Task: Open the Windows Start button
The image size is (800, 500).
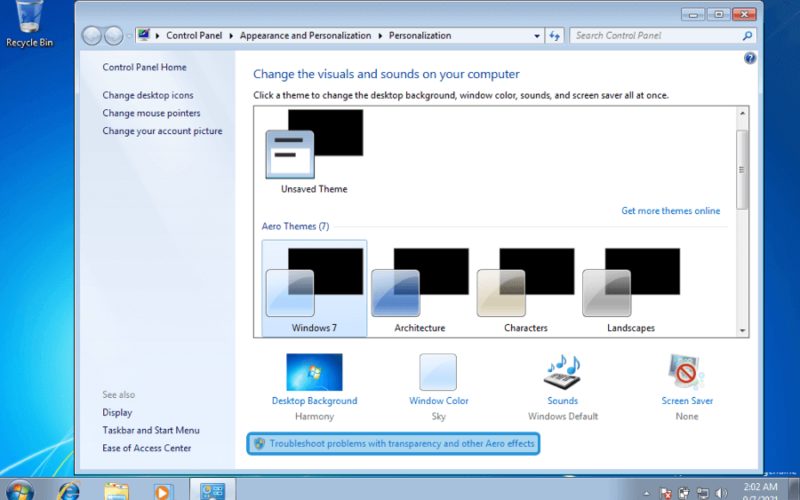Action: coord(19,490)
